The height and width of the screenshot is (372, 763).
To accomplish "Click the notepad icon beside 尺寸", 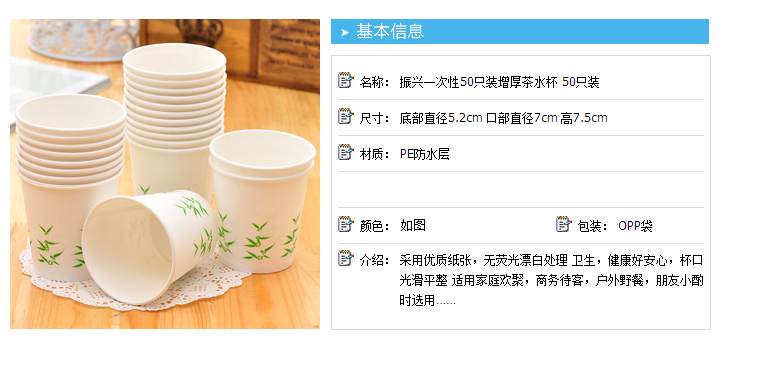I will tap(345, 116).
